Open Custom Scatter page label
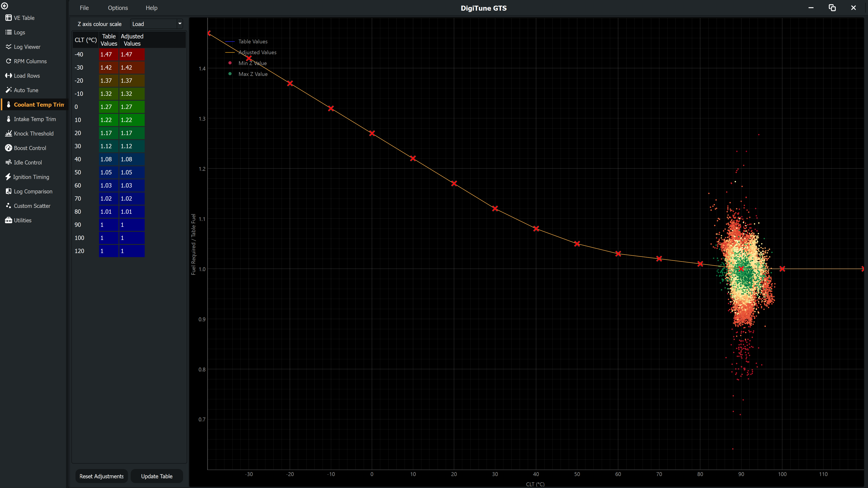Viewport: 868px width, 488px height. coord(32,206)
